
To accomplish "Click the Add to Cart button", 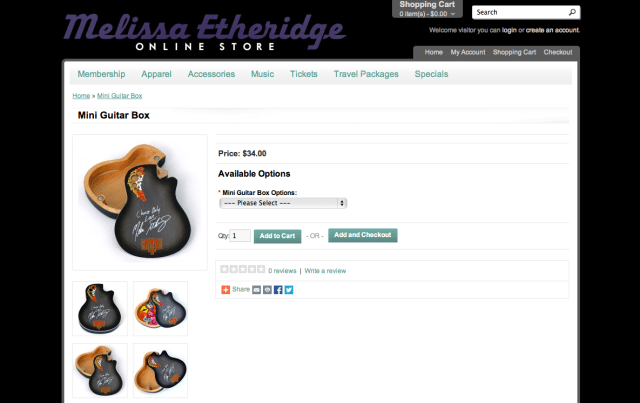I will 278,236.
